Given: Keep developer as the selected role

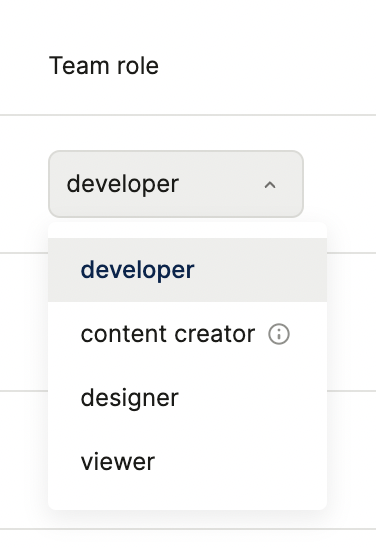Looking at the screenshot, I should click(187, 270).
